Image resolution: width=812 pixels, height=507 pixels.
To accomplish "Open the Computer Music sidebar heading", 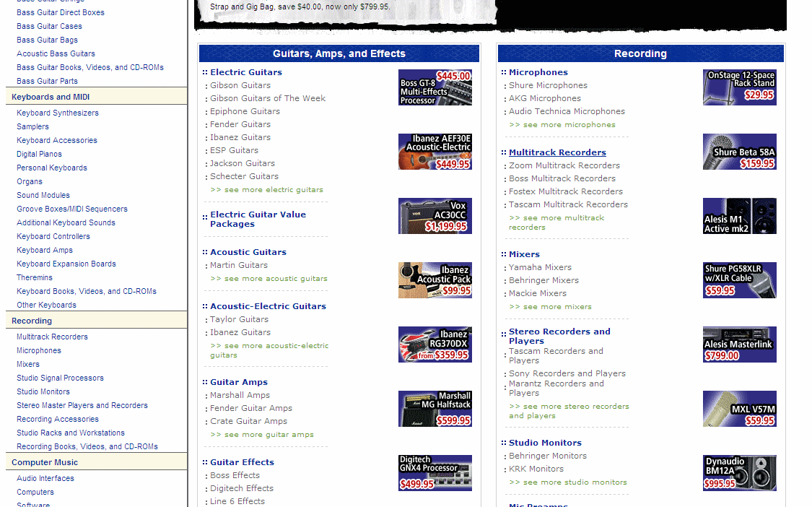I will click(x=45, y=462).
